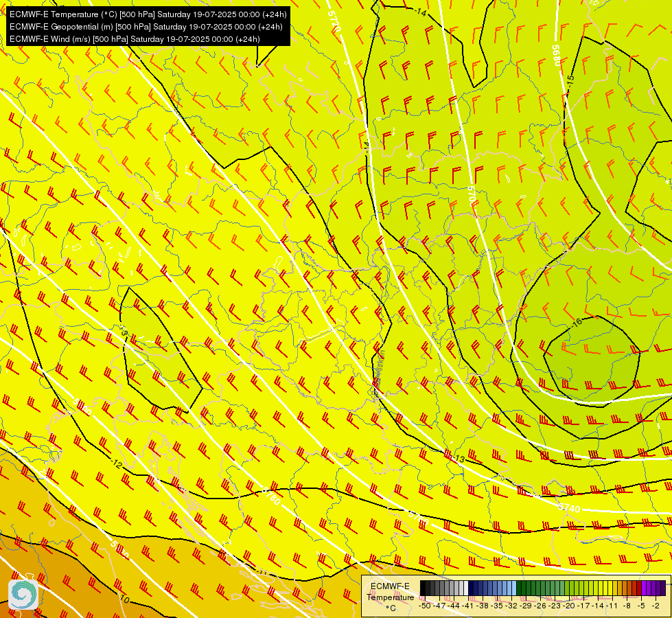Click the -10 isotherm contour label
This screenshot has width=672, height=618.
[x=124, y=599]
